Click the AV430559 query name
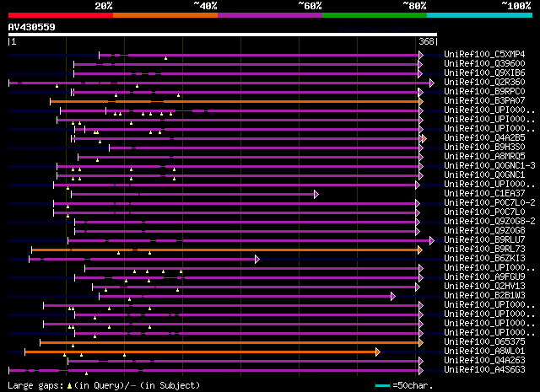 click(x=32, y=27)
